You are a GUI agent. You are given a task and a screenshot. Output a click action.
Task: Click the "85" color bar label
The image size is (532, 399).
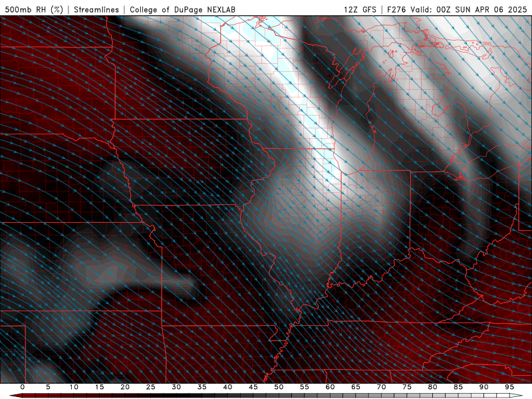pos(458,387)
